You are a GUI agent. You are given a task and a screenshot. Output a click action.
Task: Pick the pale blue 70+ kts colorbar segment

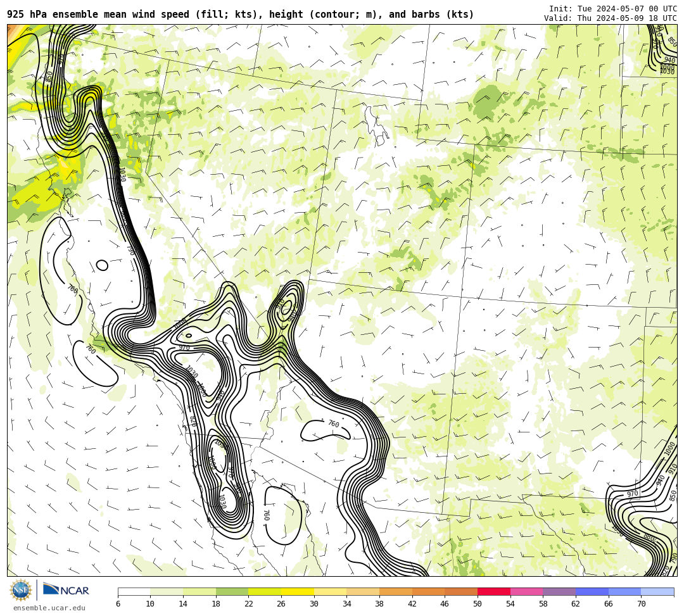click(x=657, y=591)
